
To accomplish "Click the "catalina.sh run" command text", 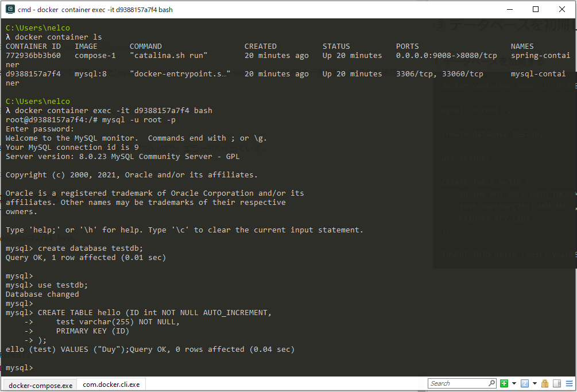I will (x=169, y=56).
